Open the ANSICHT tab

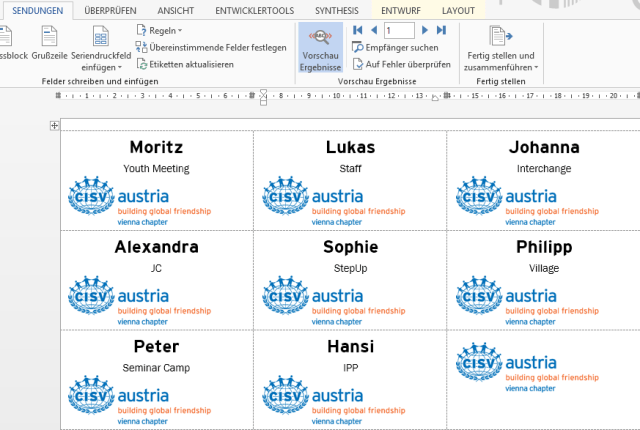pos(176,11)
